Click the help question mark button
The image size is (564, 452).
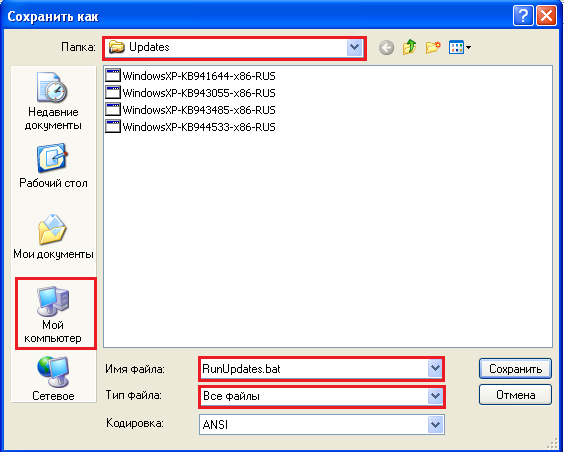point(523,16)
